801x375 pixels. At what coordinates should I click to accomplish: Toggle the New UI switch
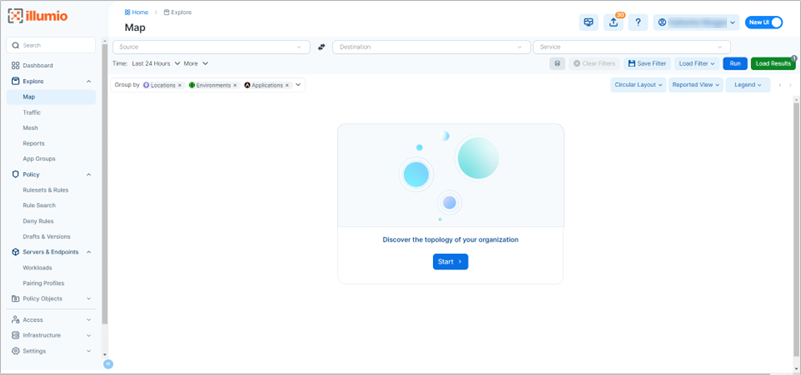[764, 22]
